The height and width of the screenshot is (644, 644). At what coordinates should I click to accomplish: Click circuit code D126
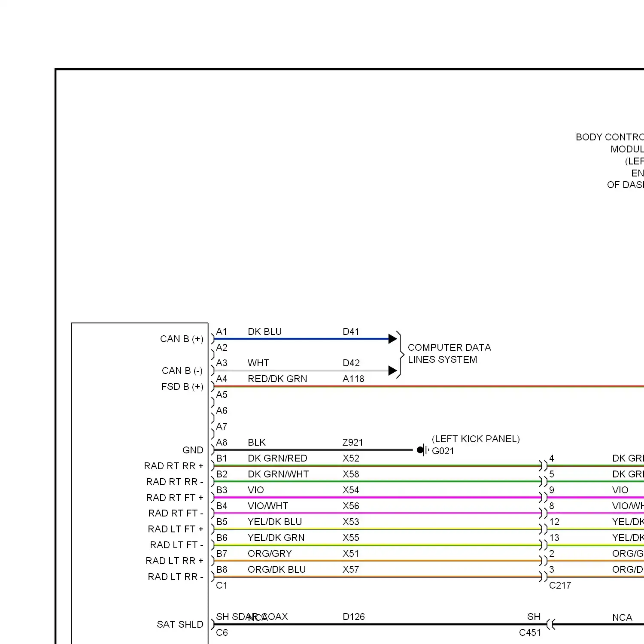click(x=354, y=617)
